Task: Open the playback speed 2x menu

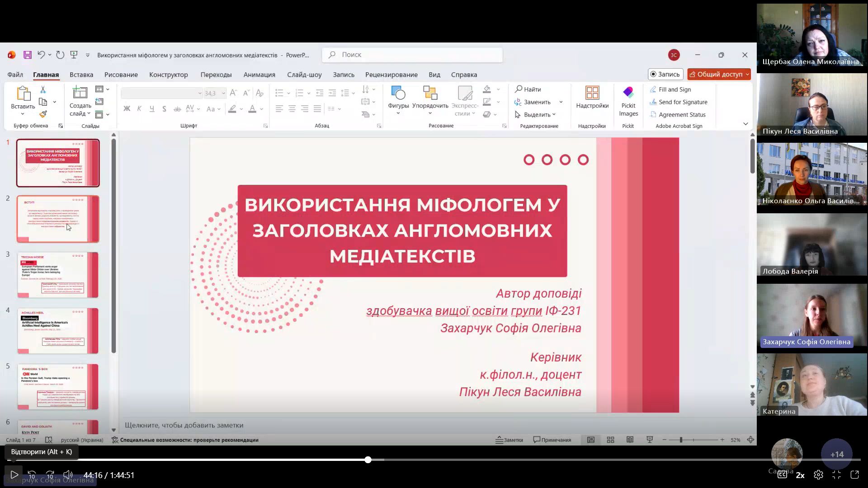Action: tap(800, 475)
